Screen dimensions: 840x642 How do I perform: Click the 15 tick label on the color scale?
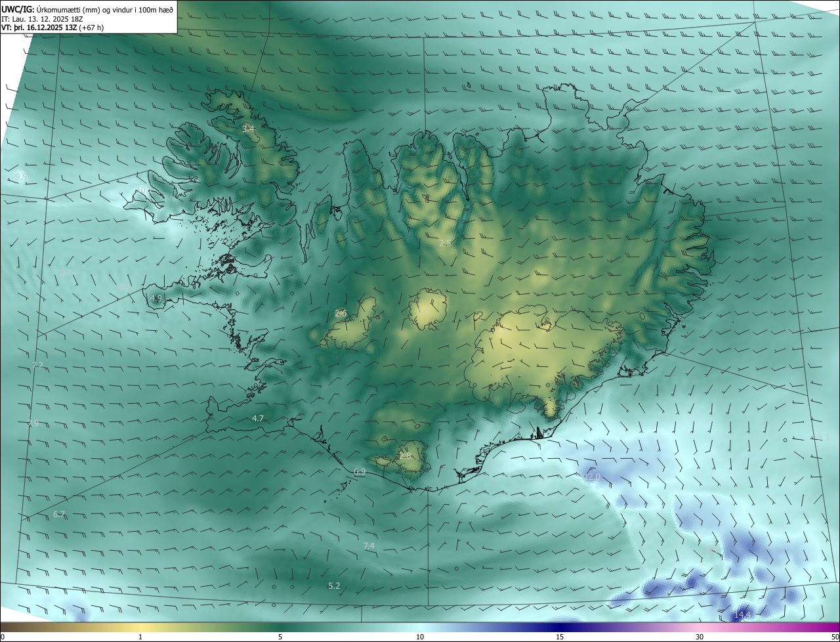point(560,637)
